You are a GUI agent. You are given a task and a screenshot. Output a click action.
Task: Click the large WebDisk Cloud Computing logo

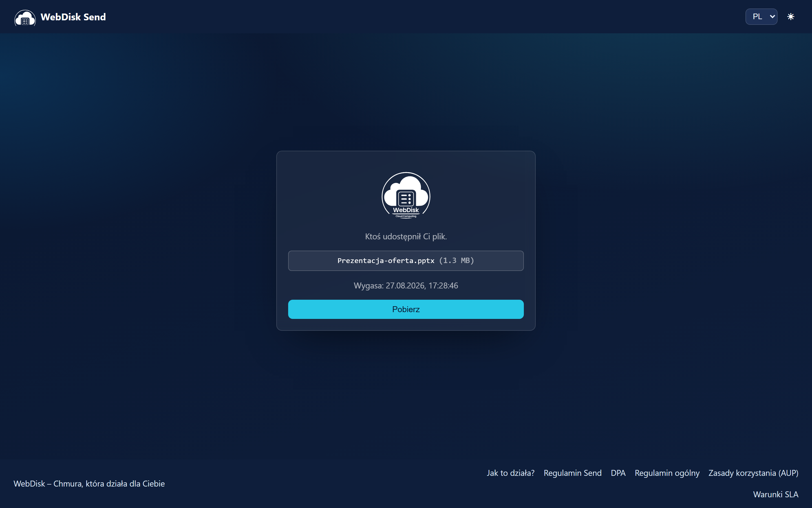(406, 195)
